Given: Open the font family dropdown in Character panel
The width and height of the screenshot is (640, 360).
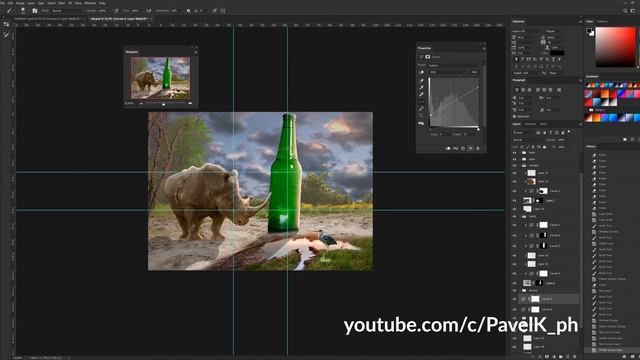Looking at the screenshot, I should pos(527,31).
